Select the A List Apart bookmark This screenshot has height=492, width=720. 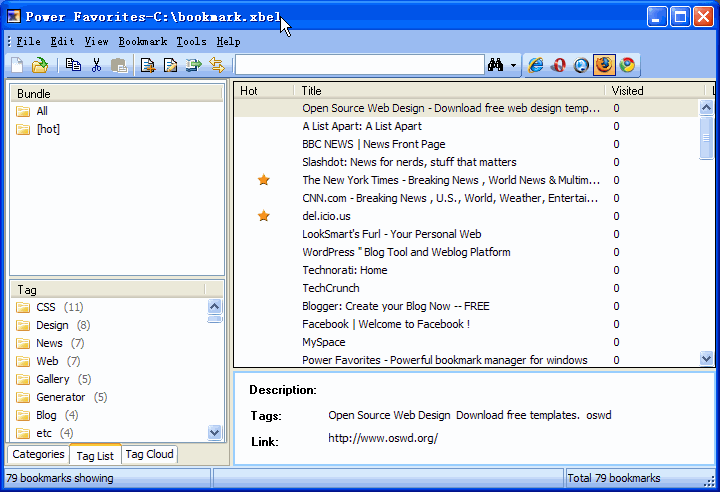pos(466,126)
